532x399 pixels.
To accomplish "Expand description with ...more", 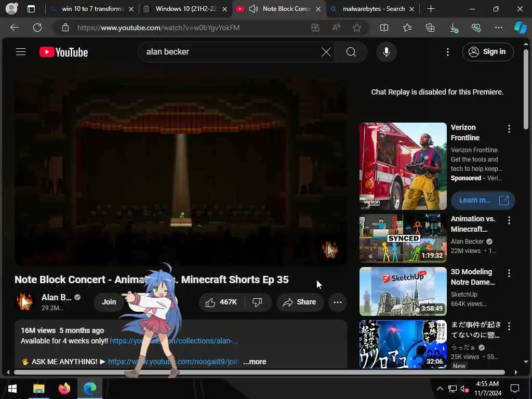I will point(255,362).
